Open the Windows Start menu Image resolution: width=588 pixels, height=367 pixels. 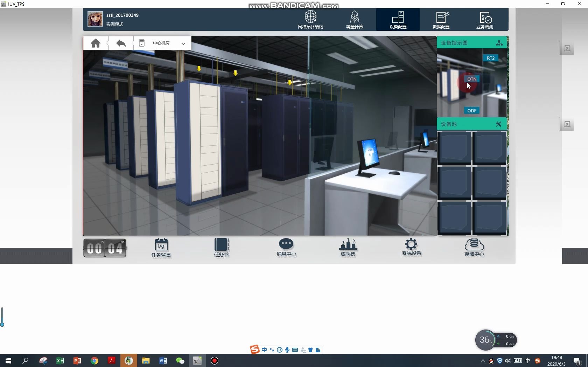[8, 360]
